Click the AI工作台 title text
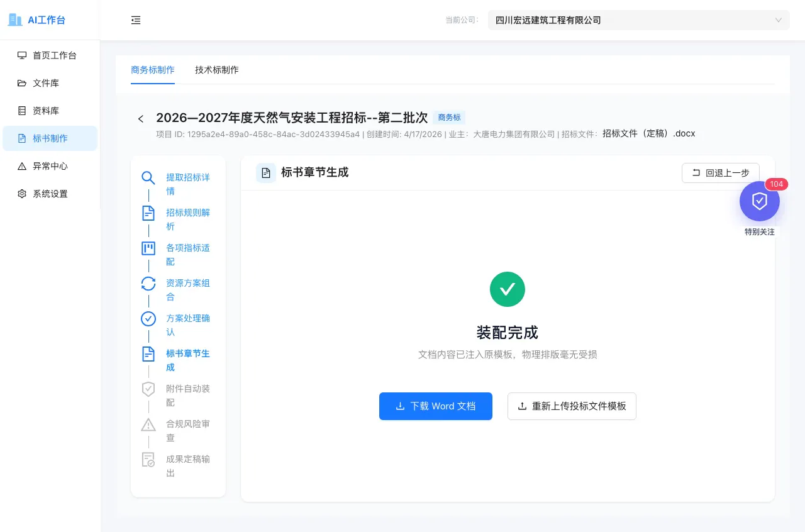The width and height of the screenshot is (805, 532). coord(47,20)
